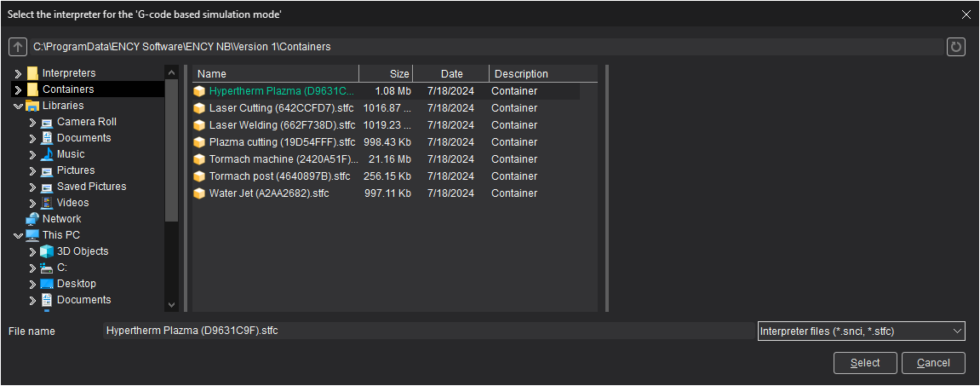Sort files by the Size column header
The image size is (980, 386).
387,74
